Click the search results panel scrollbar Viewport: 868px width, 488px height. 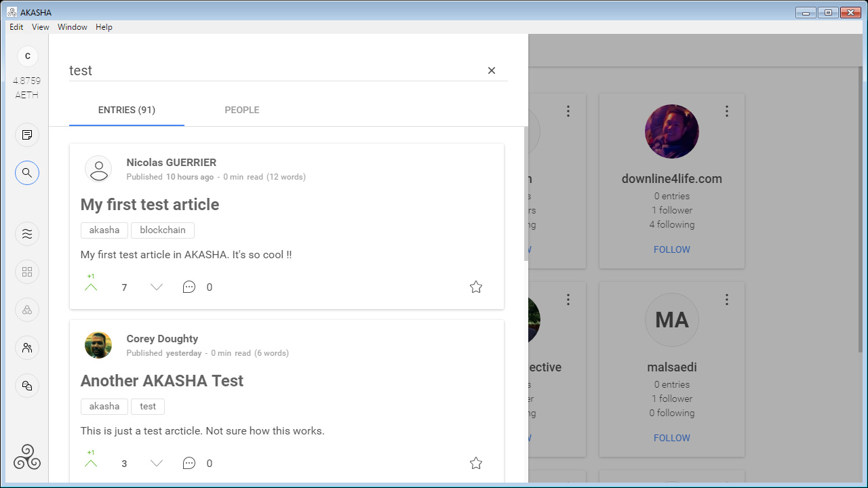pos(526,194)
